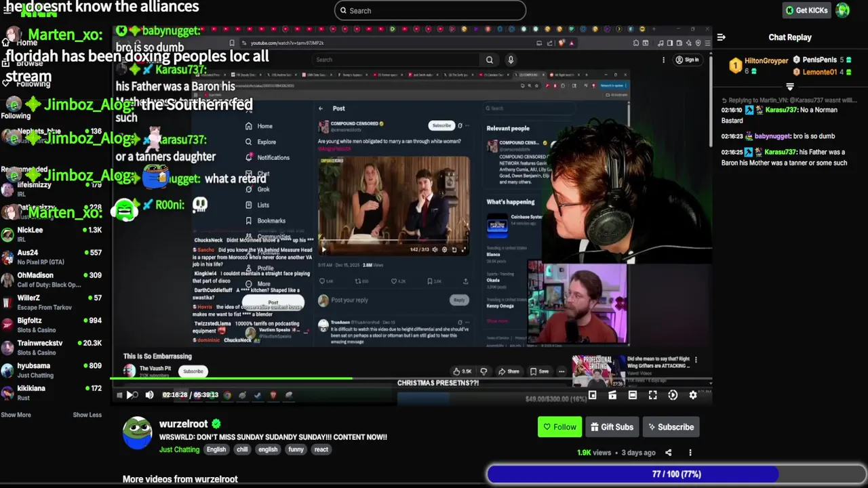
Task: Mute the video player volume
Action: (x=149, y=395)
